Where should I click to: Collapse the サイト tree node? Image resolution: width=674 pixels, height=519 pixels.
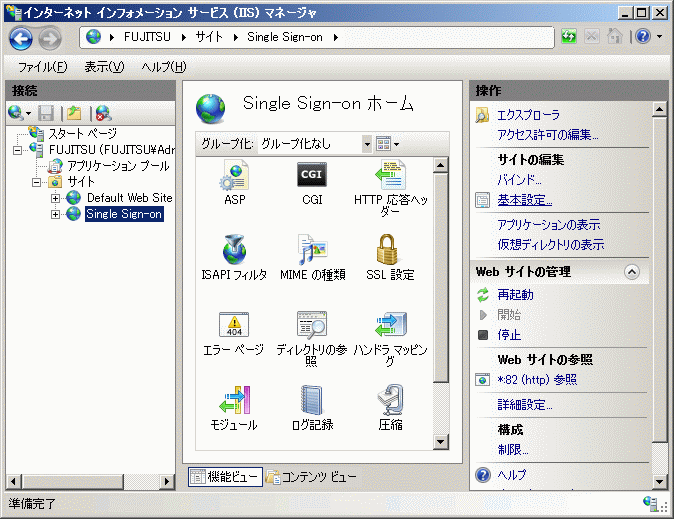pyautogui.click(x=37, y=182)
